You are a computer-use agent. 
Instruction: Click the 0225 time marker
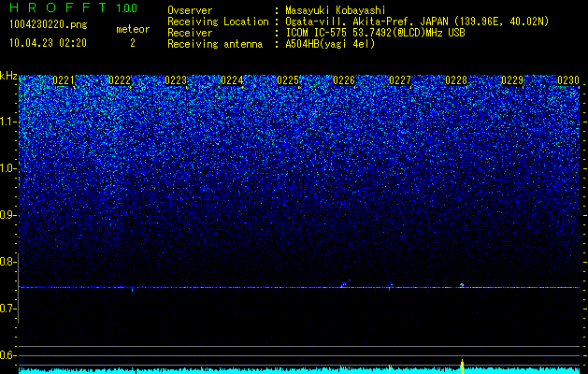288,80
